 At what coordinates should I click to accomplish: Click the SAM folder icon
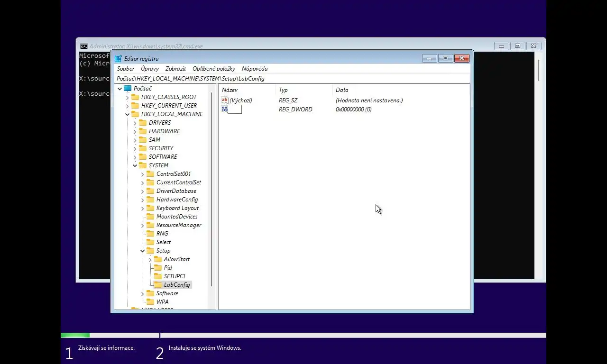143,140
